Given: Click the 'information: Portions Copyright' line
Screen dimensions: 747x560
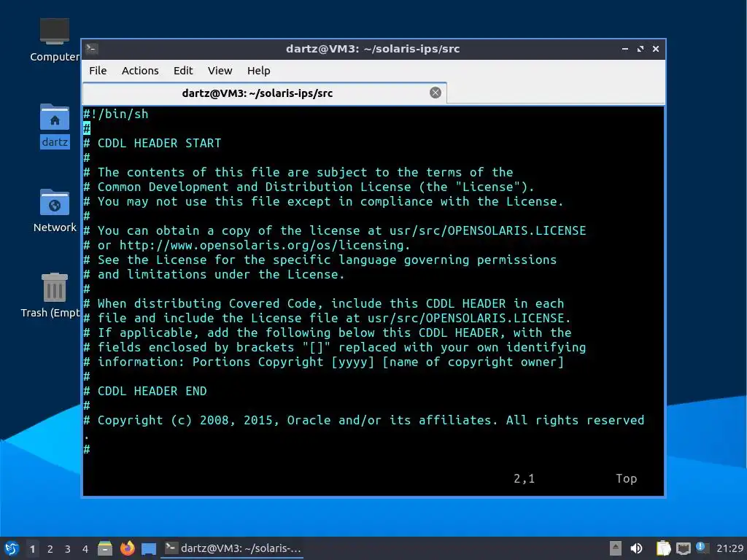Looking at the screenshot, I should pos(324,362).
